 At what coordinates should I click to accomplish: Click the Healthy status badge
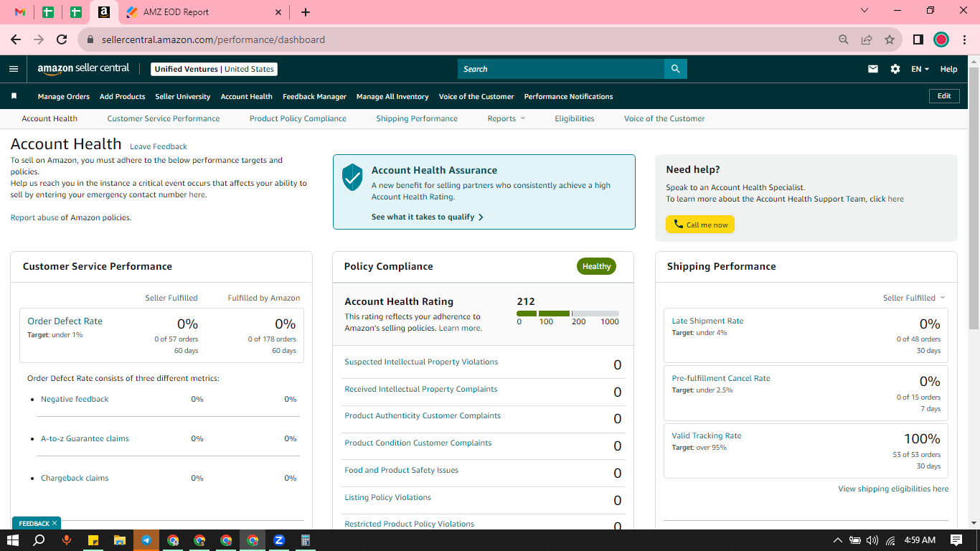click(596, 266)
